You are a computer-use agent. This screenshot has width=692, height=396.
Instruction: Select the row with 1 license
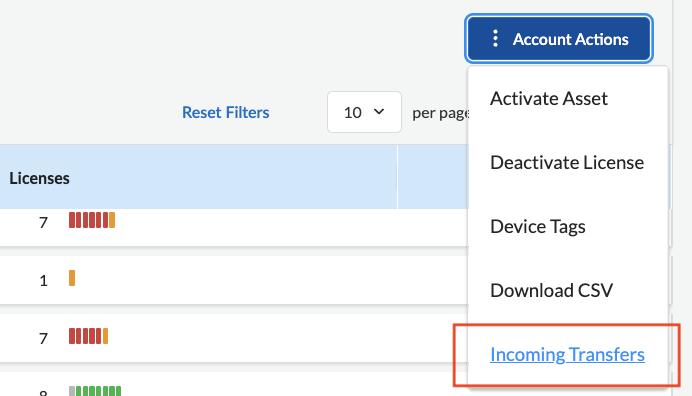234,280
